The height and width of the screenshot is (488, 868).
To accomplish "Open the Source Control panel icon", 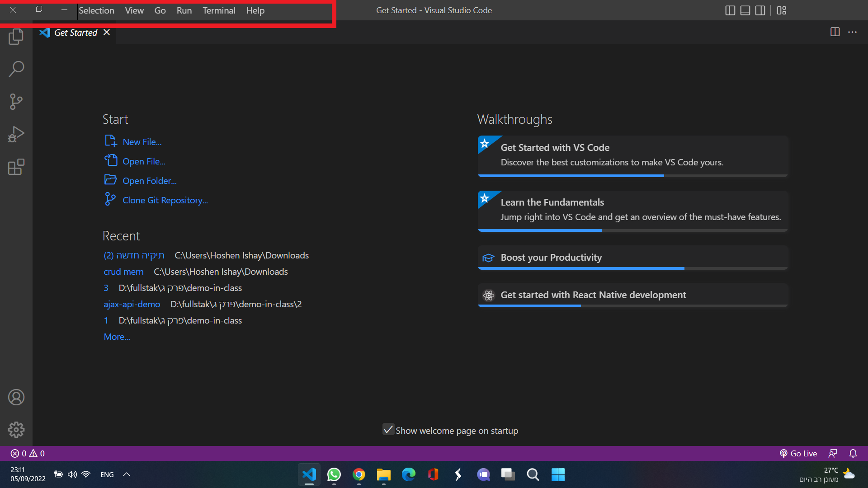I will point(16,101).
